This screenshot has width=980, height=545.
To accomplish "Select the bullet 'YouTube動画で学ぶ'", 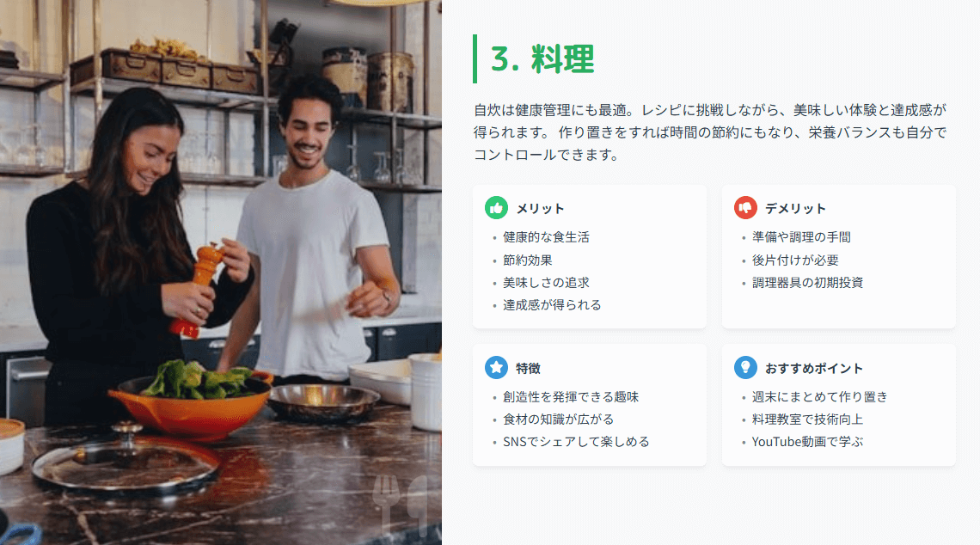I will click(x=807, y=442).
